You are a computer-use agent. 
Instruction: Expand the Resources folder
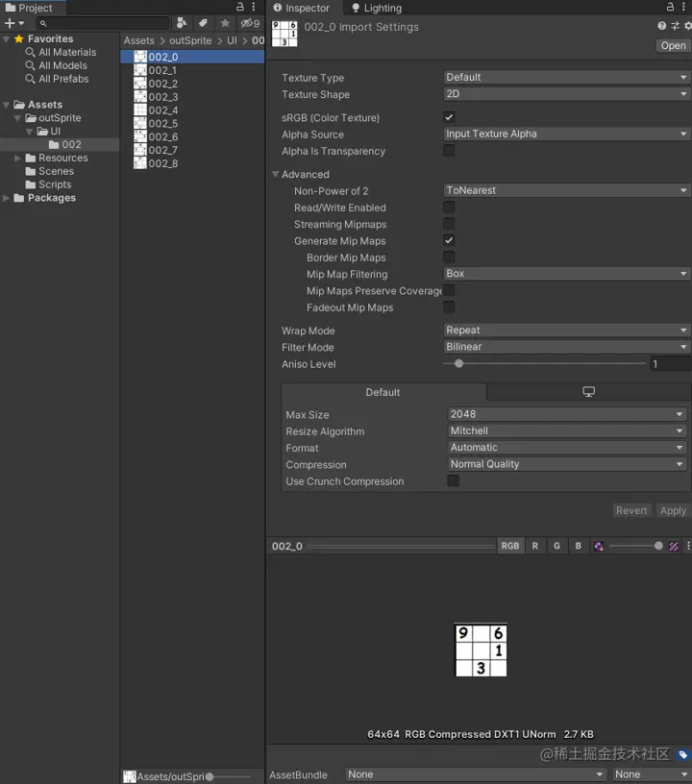pos(17,158)
